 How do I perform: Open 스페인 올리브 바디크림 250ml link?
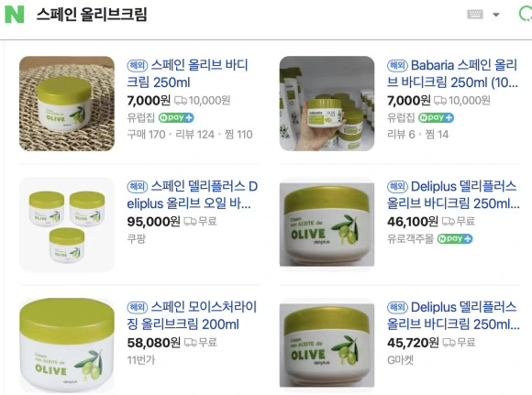pyautogui.click(x=187, y=73)
